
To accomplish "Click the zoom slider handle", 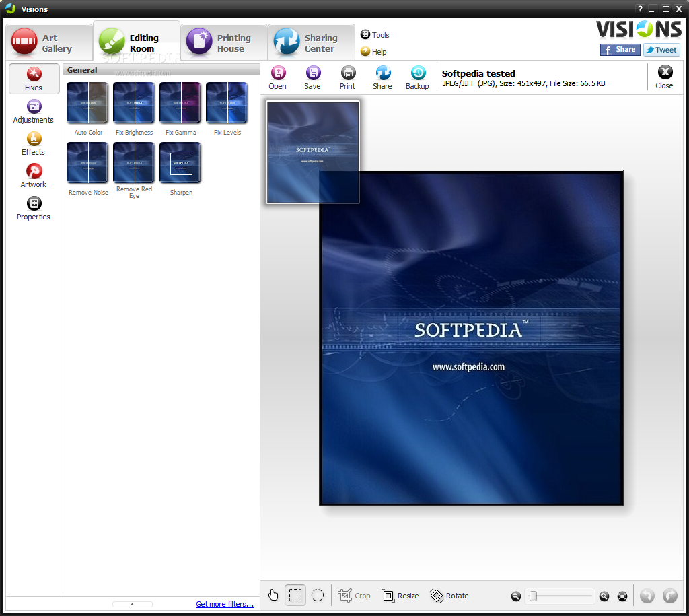I will pyautogui.click(x=533, y=596).
